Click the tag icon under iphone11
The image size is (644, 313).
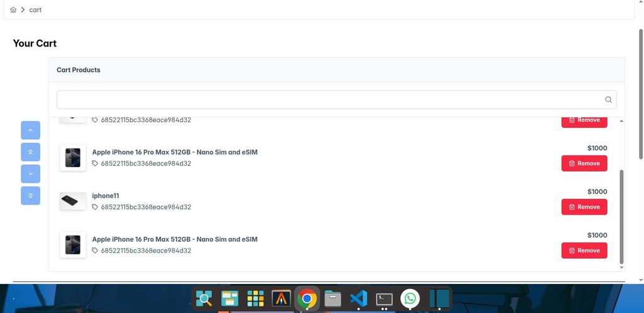pos(95,207)
